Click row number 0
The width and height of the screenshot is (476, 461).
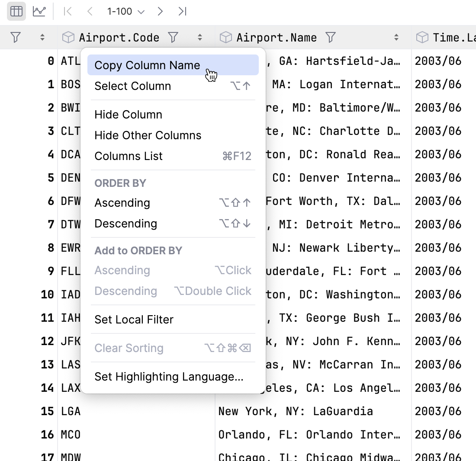(51, 61)
